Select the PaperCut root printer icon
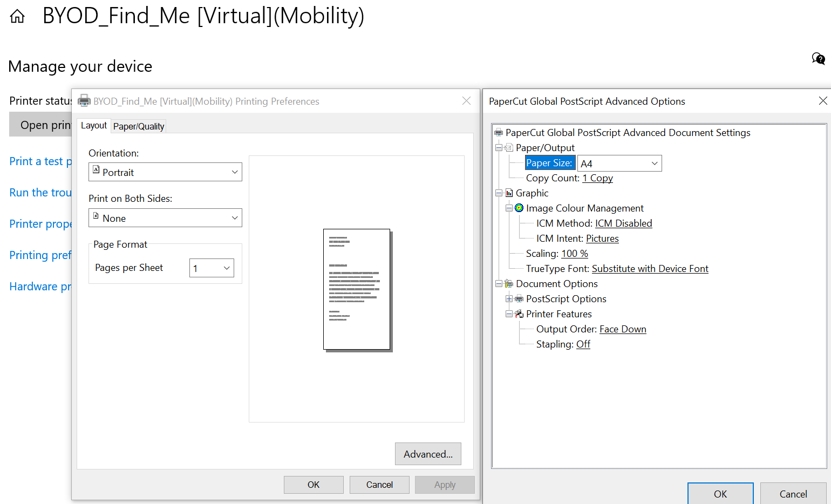Image resolution: width=831 pixels, height=504 pixels. pyautogui.click(x=499, y=133)
